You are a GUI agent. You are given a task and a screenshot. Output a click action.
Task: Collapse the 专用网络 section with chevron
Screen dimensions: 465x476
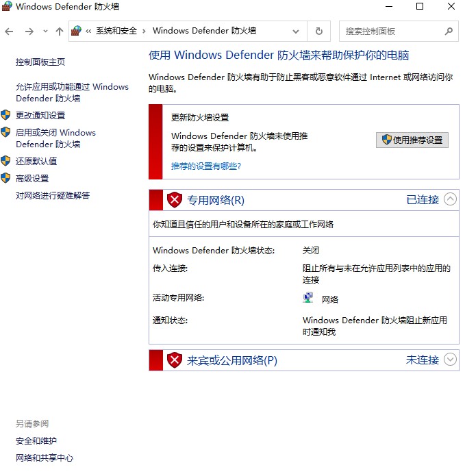[x=450, y=199]
